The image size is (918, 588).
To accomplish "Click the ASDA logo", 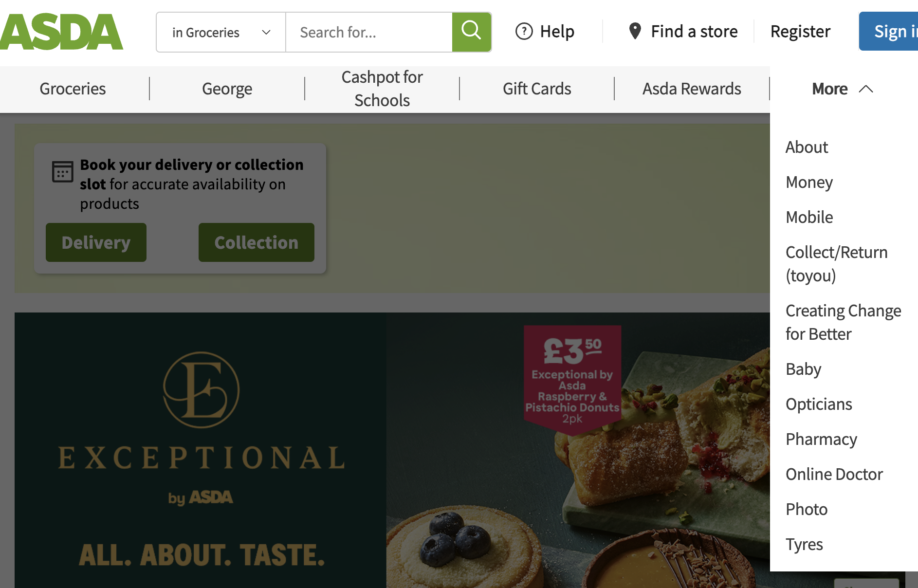I will click(x=61, y=32).
